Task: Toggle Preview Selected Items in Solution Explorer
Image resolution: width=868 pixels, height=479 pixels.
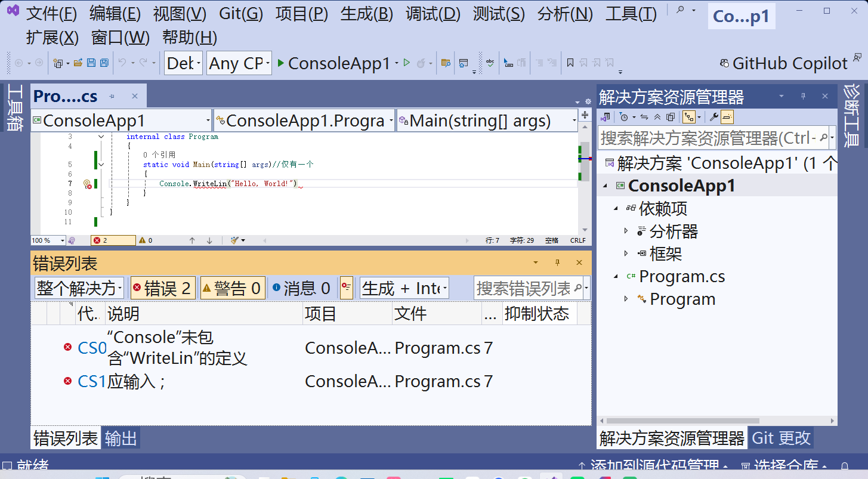Action: click(727, 117)
